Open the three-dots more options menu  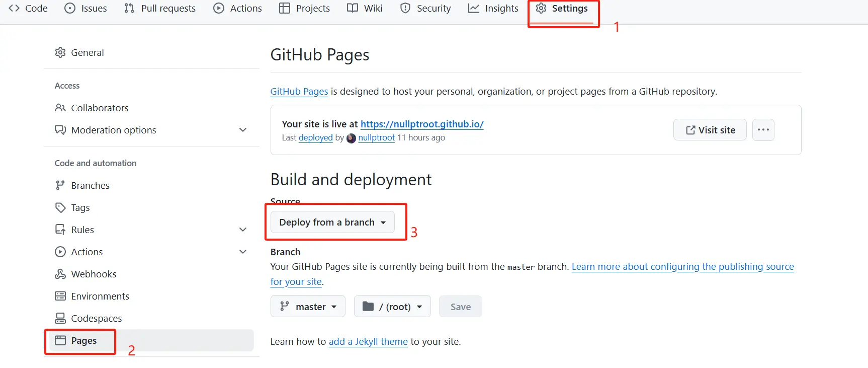pyautogui.click(x=763, y=130)
